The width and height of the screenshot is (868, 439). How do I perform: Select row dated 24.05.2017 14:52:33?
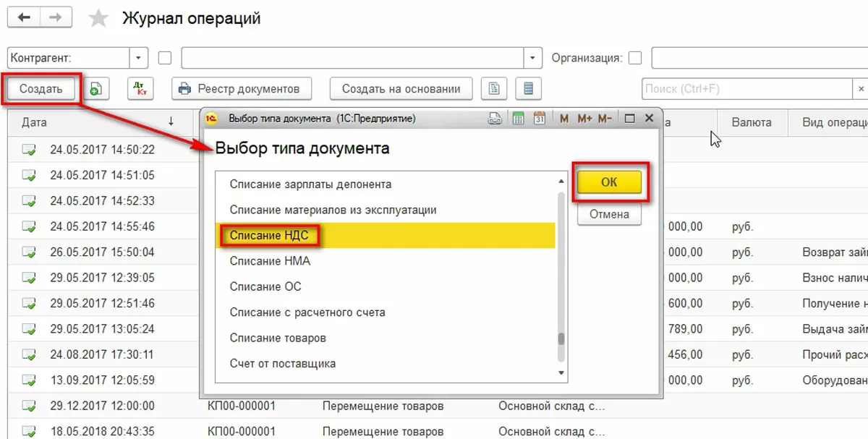coord(101,201)
